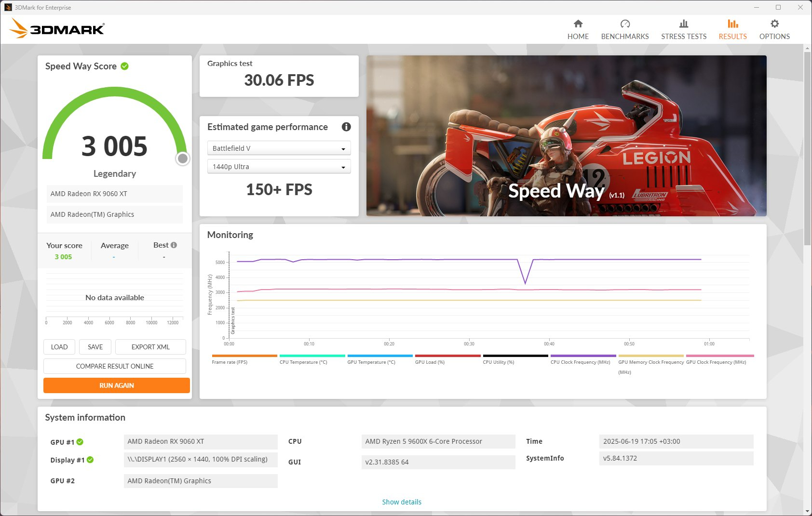Image resolution: width=812 pixels, height=516 pixels.
Task: Click the green checkmark beside Speed Way Score
Action: pos(124,66)
